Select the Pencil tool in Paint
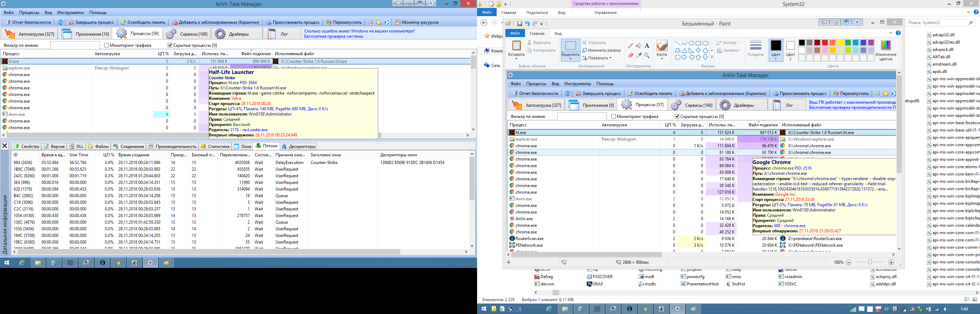The image size is (980, 314). [x=630, y=46]
